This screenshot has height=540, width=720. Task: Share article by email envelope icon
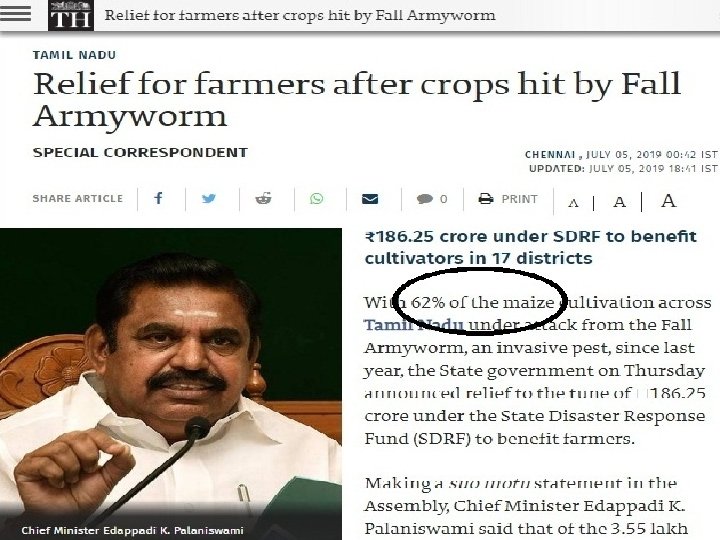coord(370,199)
